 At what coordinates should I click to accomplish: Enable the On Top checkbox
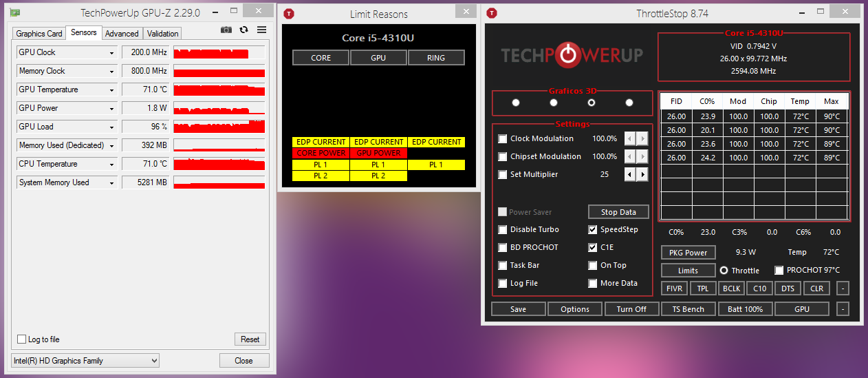coord(593,265)
